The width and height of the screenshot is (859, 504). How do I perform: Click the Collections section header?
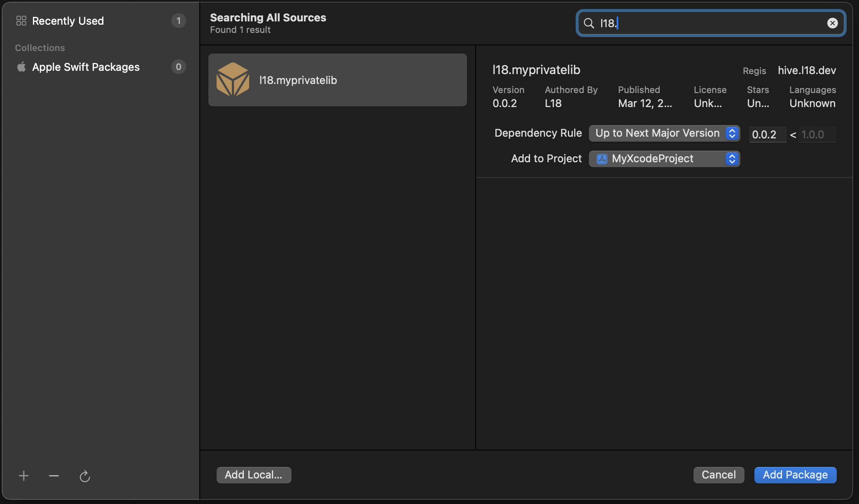click(40, 48)
